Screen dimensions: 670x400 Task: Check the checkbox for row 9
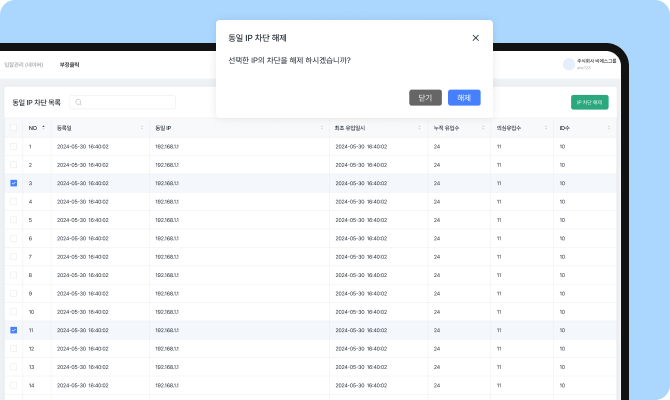[14, 294]
